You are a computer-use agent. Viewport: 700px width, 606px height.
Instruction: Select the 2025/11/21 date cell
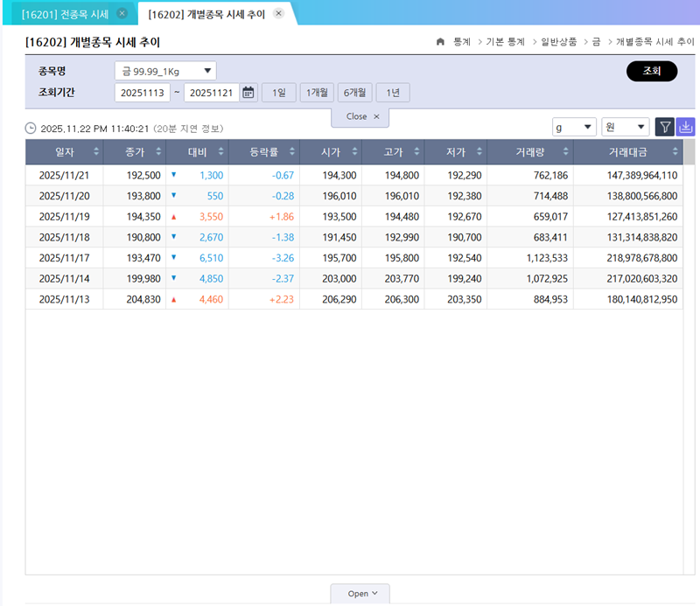(x=64, y=176)
